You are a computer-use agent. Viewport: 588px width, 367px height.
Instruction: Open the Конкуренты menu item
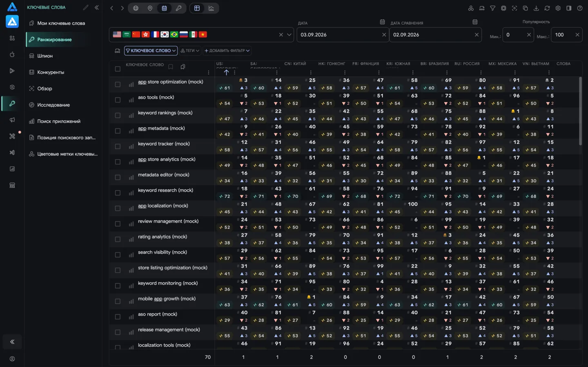point(63,72)
